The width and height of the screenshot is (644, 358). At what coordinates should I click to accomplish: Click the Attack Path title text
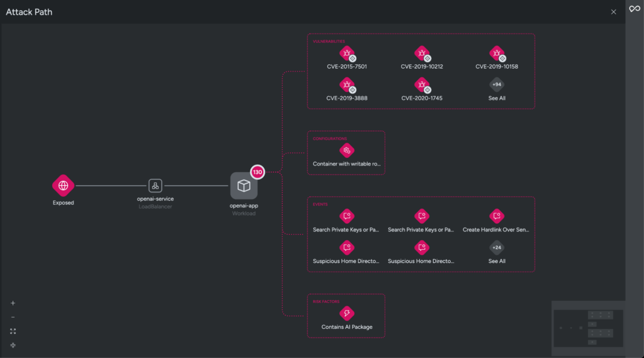(x=29, y=12)
